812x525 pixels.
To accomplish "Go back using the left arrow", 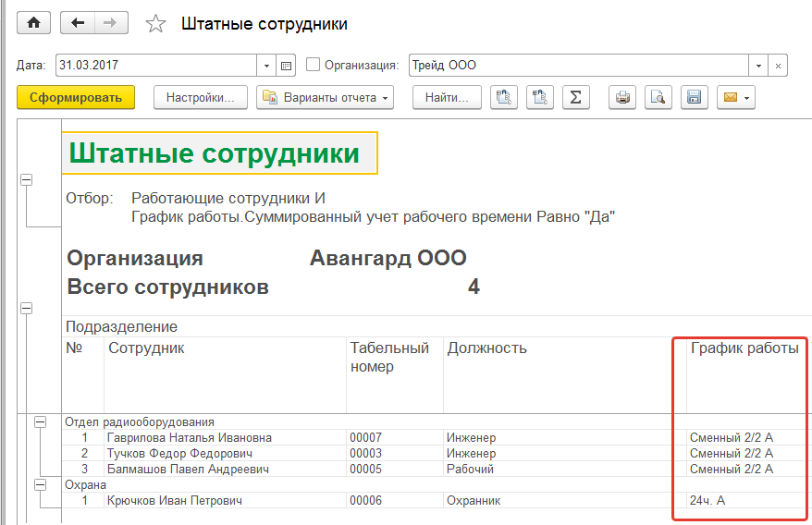I will (x=78, y=24).
